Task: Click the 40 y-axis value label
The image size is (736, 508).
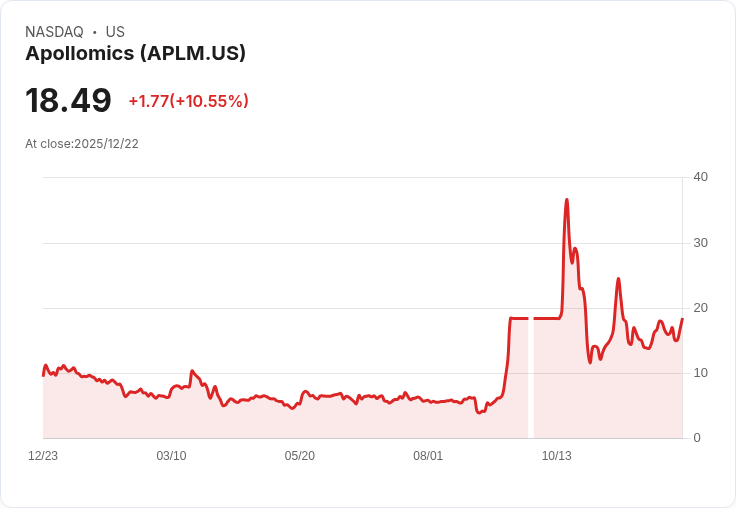Action: [700, 177]
